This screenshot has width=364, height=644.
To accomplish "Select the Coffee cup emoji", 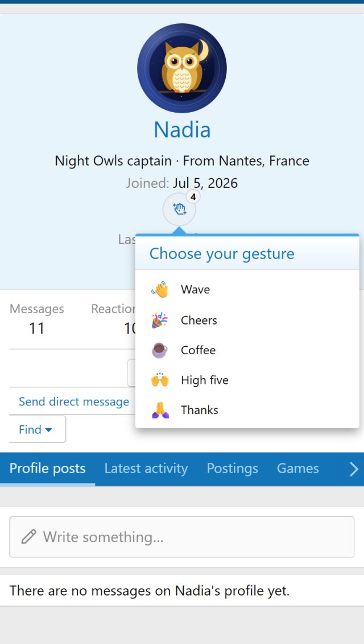I will pos(160,350).
